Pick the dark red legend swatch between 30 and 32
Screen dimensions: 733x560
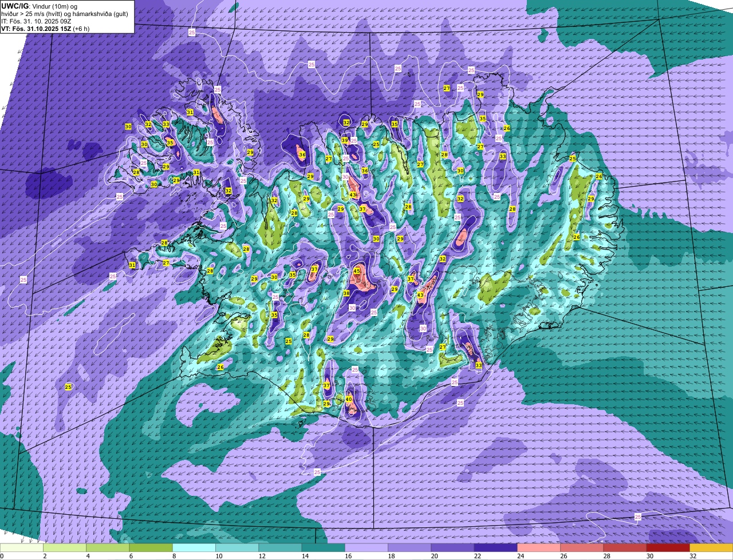668,547
